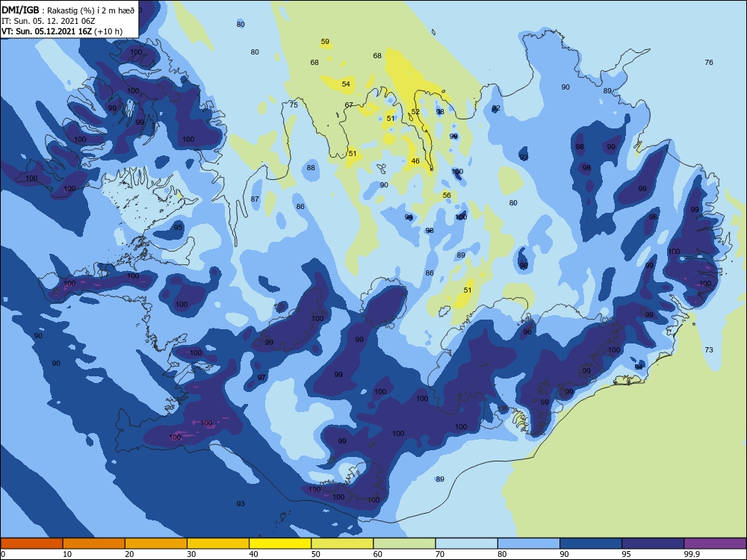Click the legend tick label '10'
The width and height of the screenshot is (747, 560).
point(67,554)
